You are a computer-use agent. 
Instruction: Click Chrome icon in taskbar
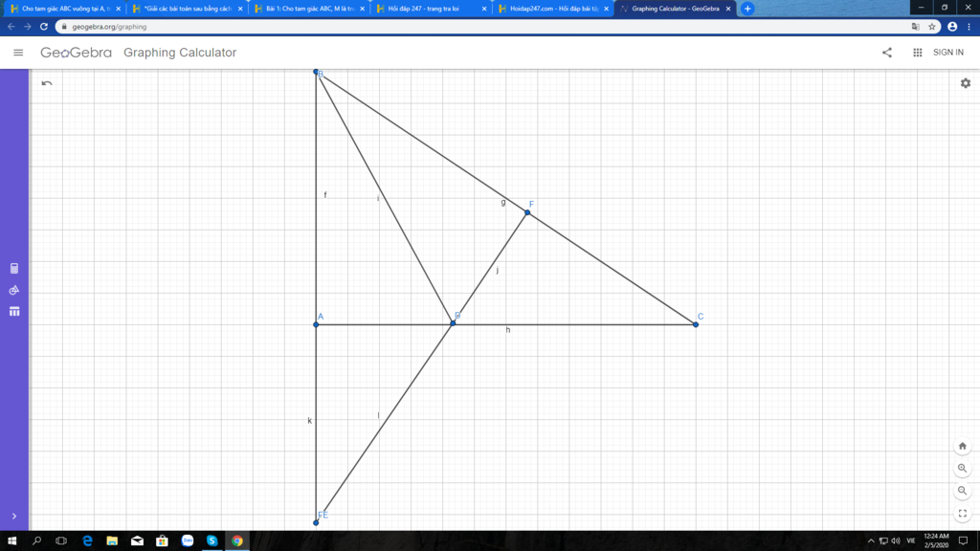click(237, 541)
